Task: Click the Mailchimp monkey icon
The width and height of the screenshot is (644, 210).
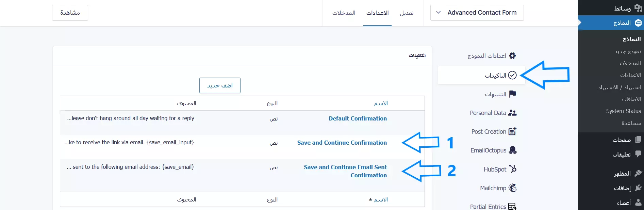Action: coord(512,188)
